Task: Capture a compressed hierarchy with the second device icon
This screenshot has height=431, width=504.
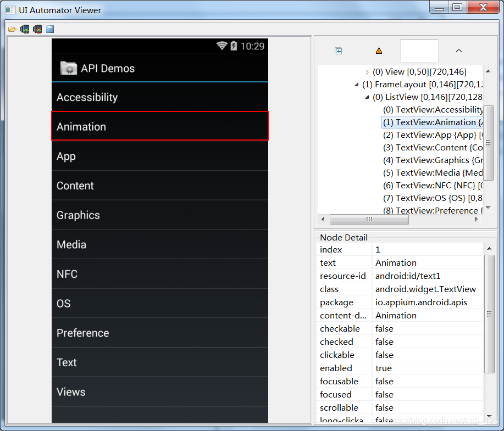Action: 37,29
